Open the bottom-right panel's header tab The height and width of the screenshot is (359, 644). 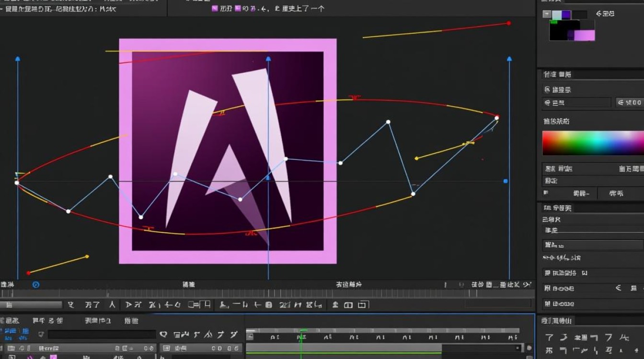click(x=557, y=321)
